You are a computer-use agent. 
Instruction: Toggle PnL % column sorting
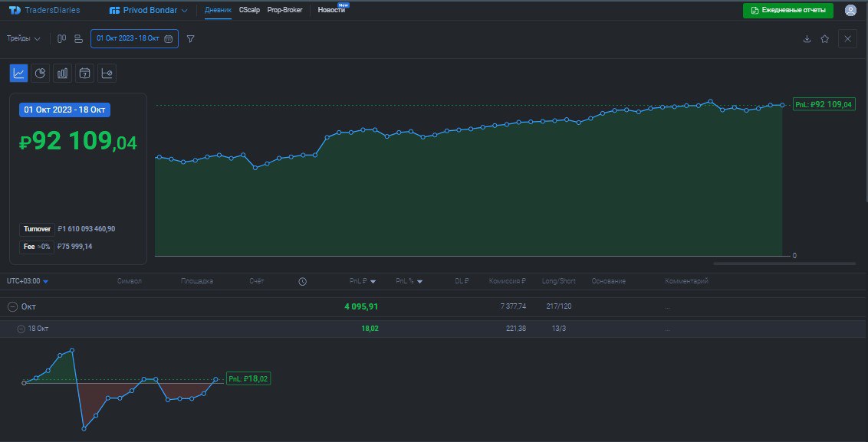[x=409, y=281]
